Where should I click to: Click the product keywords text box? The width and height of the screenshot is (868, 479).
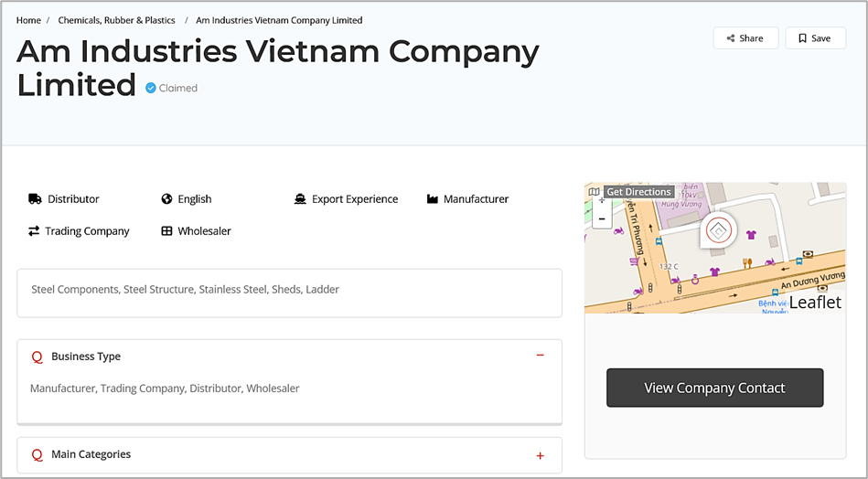tap(290, 293)
